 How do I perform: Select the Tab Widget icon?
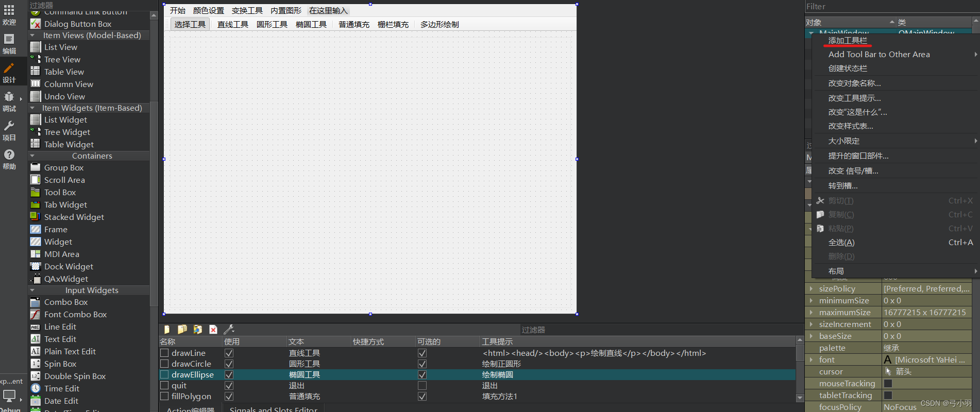click(36, 204)
